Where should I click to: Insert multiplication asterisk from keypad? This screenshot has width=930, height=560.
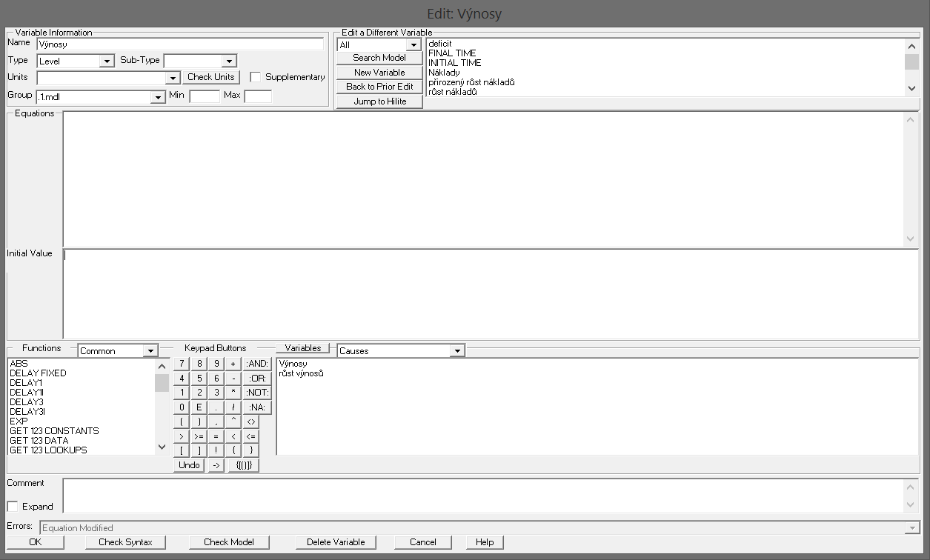click(x=233, y=393)
